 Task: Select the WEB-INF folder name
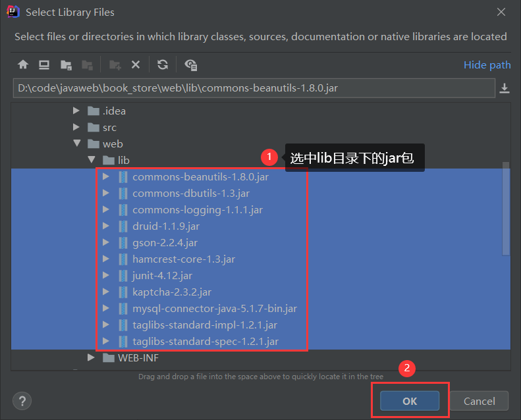(138, 358)
